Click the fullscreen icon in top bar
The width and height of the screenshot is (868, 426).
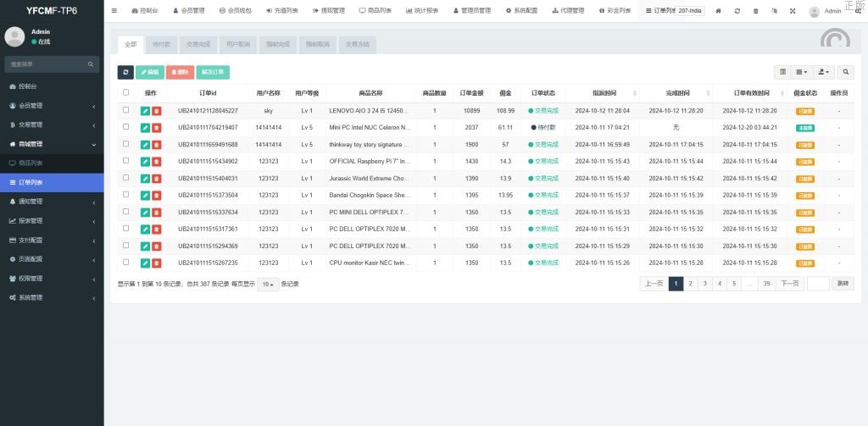pyautogui.click(x=793, y=11)
